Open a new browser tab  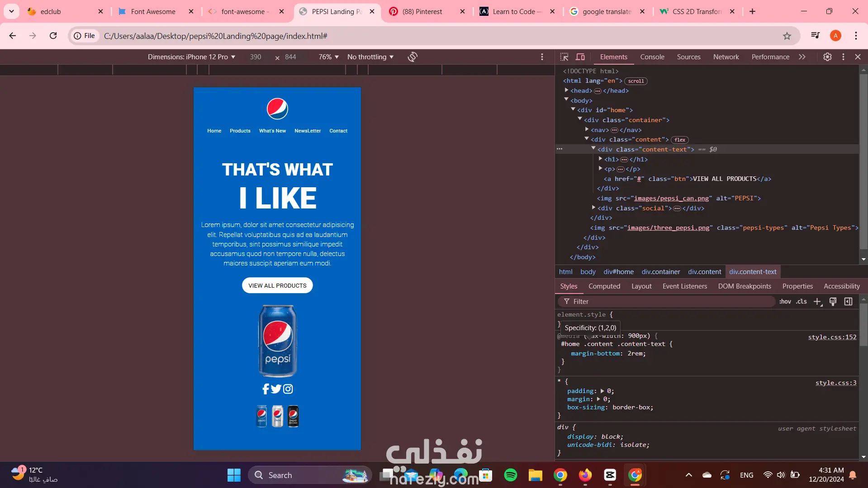[752, 12]
